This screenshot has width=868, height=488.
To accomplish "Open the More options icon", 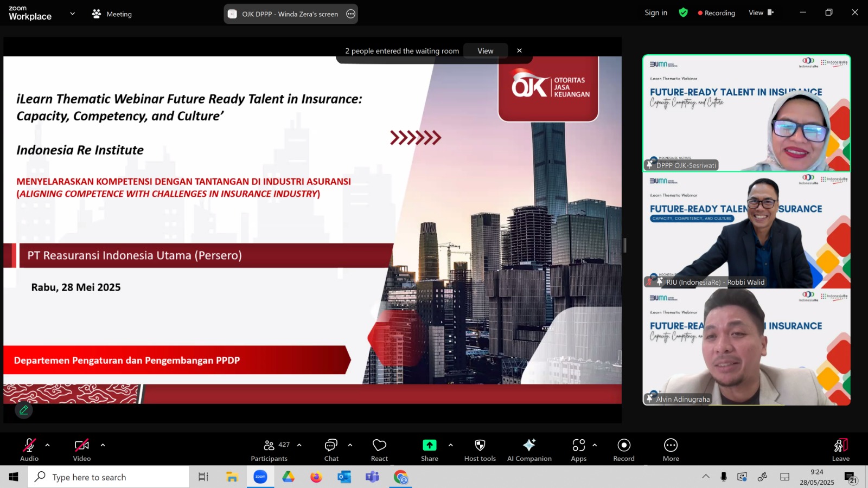I will (x=671, y=445).
